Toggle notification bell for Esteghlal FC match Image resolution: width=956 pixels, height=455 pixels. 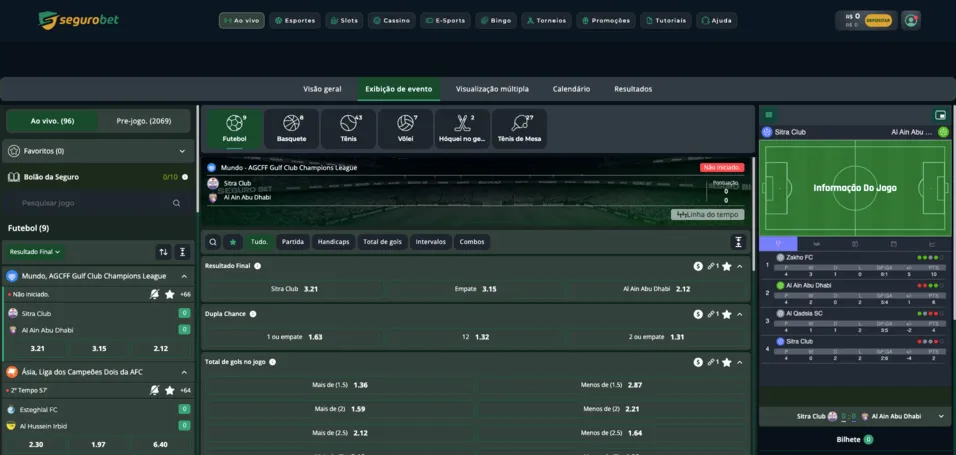pos(155,390)
